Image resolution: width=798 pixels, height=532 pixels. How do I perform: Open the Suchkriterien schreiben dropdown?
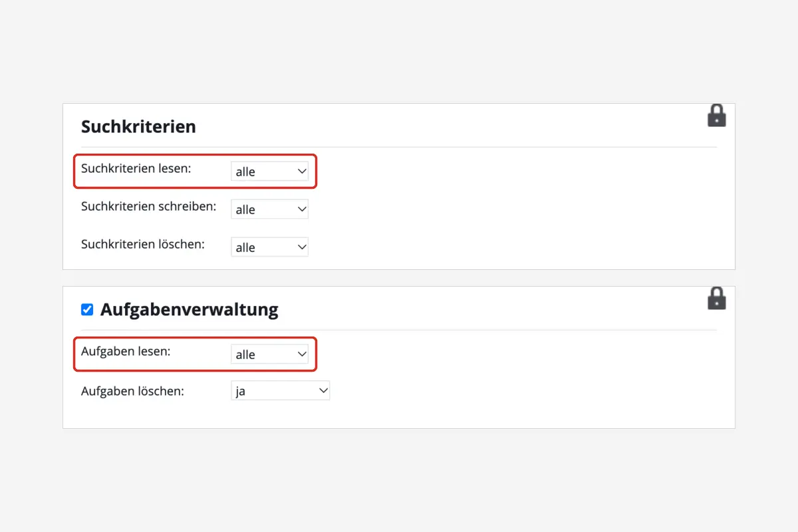tap(270, 209)
